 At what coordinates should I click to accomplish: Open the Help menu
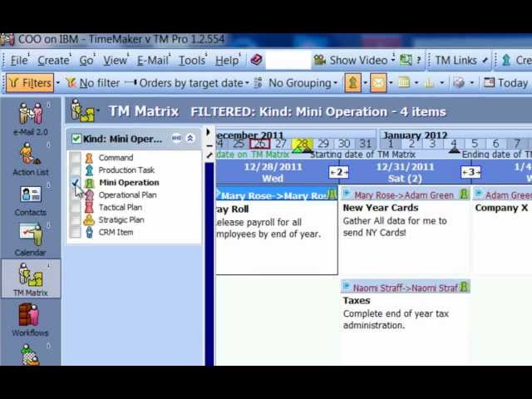227,61
